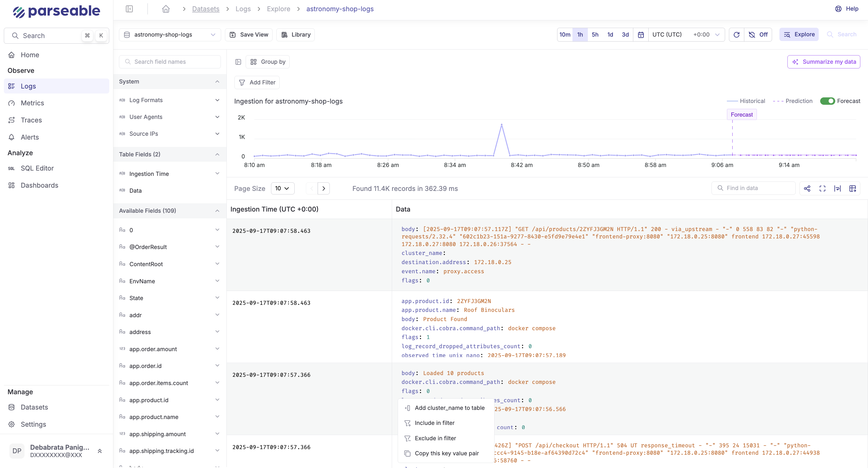Select the 1h time range
The height and width of the screenshot is (468, 868).
(x=580, y=35)
